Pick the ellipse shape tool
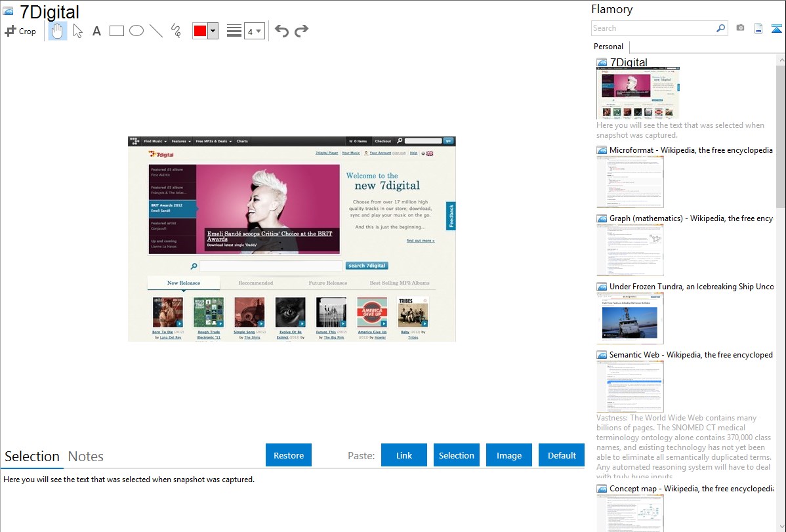Screen dimensions: 786x532 136,31
